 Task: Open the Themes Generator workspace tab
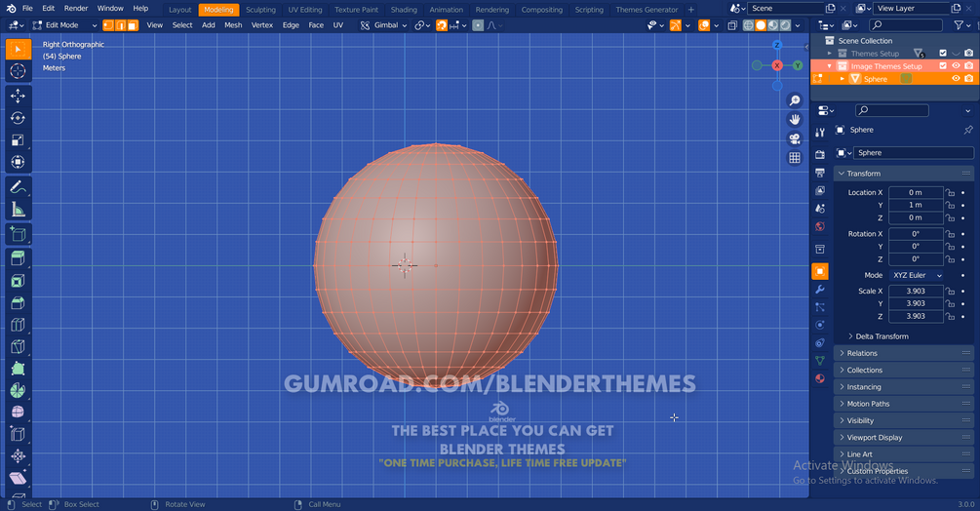(x=647, y=10)
